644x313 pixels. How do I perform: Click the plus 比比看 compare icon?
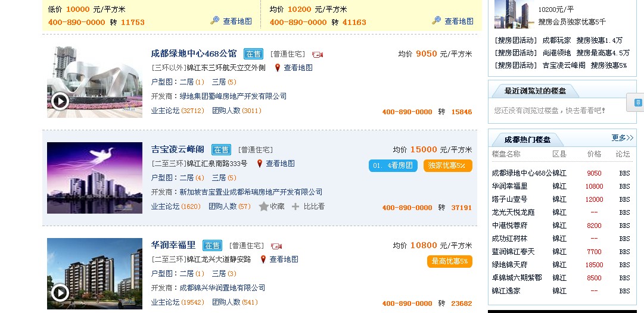coord(295,206)
